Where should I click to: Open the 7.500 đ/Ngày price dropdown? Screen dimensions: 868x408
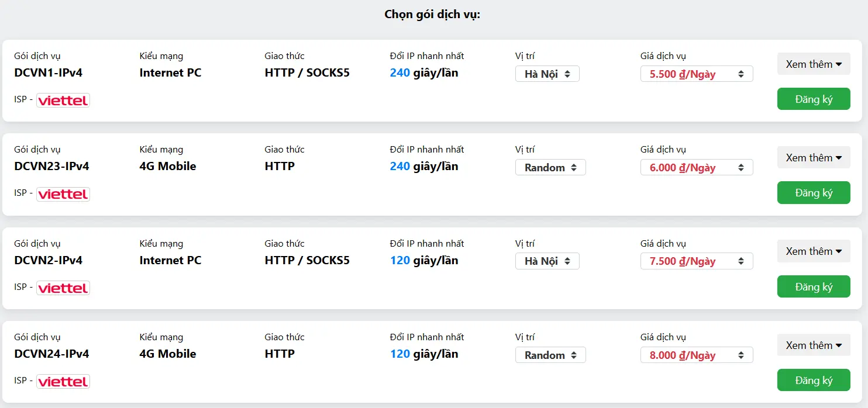click(x=696, y=261)
